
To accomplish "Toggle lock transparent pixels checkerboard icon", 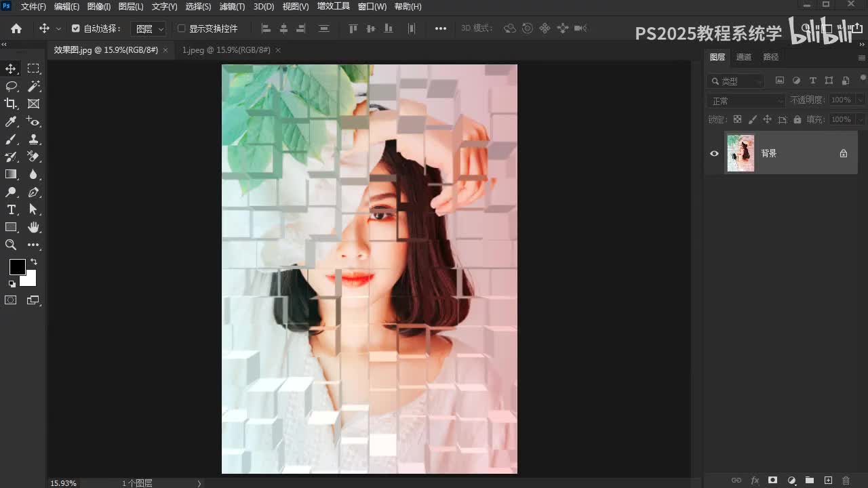I will (738, 119).
